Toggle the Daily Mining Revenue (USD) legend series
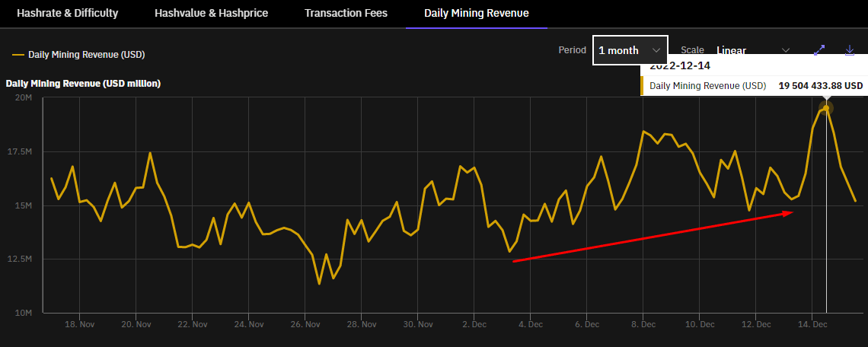Image resolution: width=868 pixels, height=347 pixels. [x=78, y=55]
